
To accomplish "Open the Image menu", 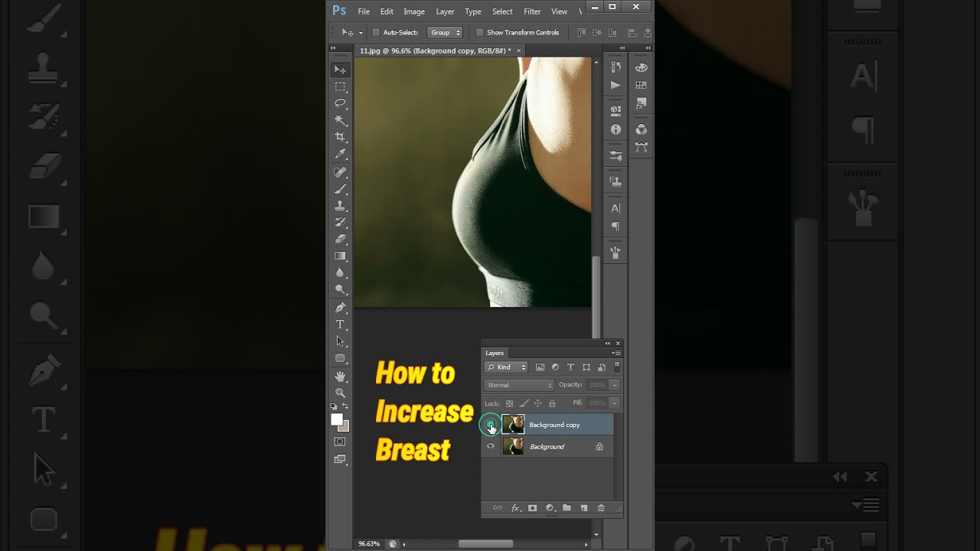I will pyautogui.click(x=414, y=11).
